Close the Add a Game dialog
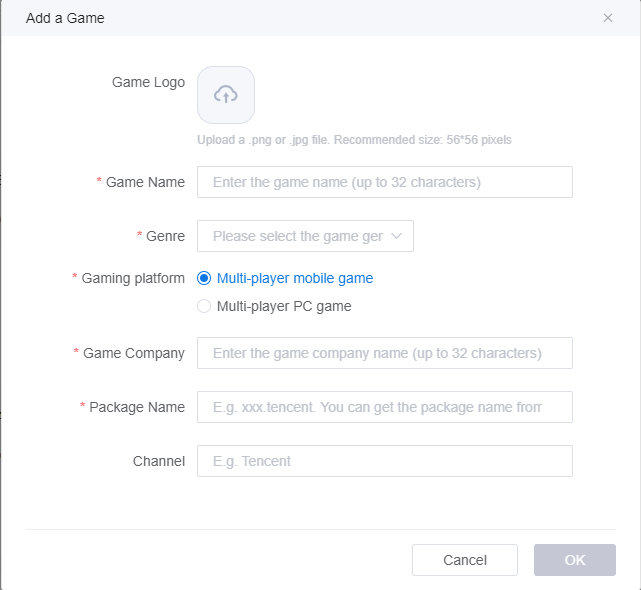Image resolution: width=641 pixels, height=590 pixels. (608, 18)
